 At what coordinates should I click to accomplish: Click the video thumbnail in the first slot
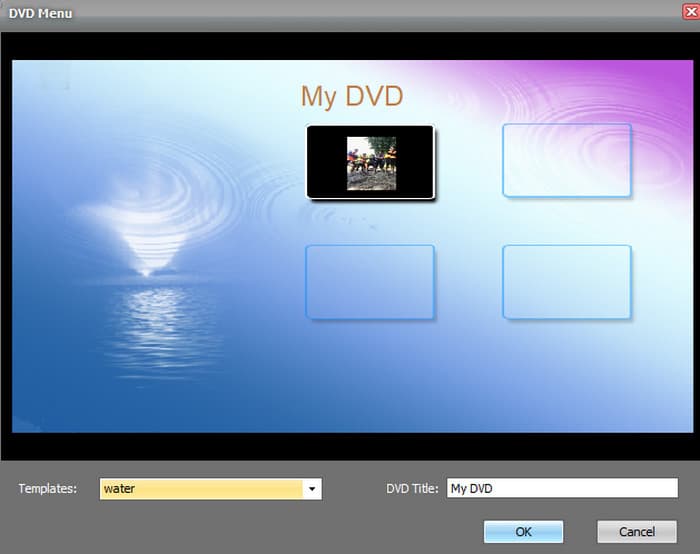pyautogui.click(x=371, y=162)
